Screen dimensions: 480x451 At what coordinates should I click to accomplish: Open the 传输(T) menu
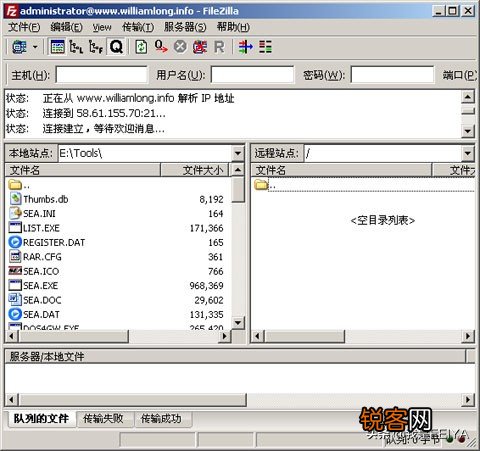click(x=138, y=27)
